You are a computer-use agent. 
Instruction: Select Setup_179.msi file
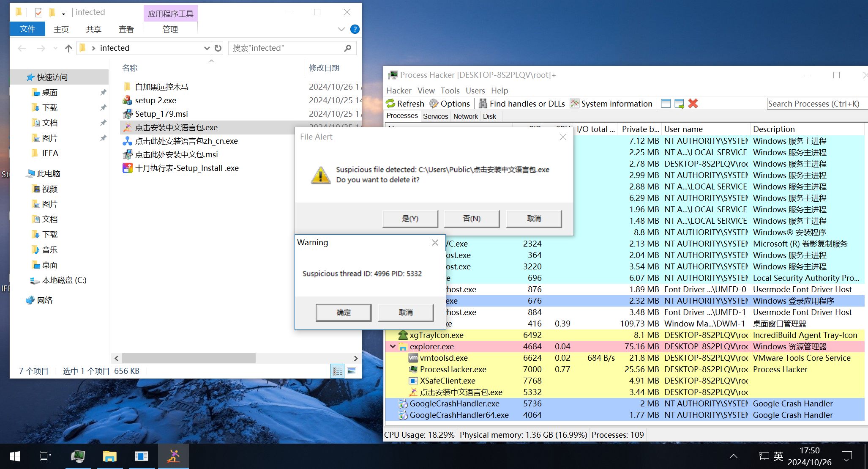161,114
